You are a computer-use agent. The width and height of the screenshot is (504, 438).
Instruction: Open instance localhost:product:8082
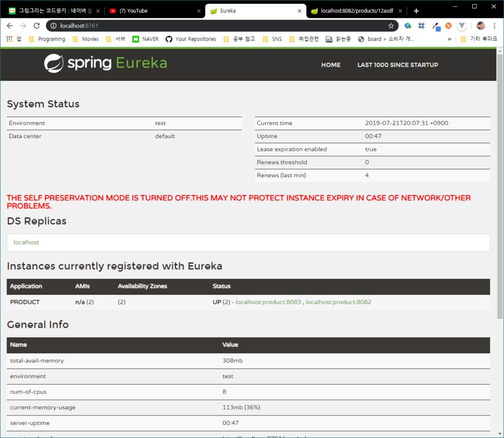pyautogui.click(x=339, y=302)
